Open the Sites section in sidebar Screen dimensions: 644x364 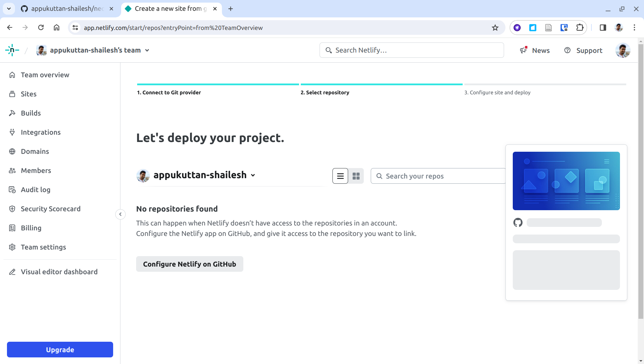tap(29, 94)
